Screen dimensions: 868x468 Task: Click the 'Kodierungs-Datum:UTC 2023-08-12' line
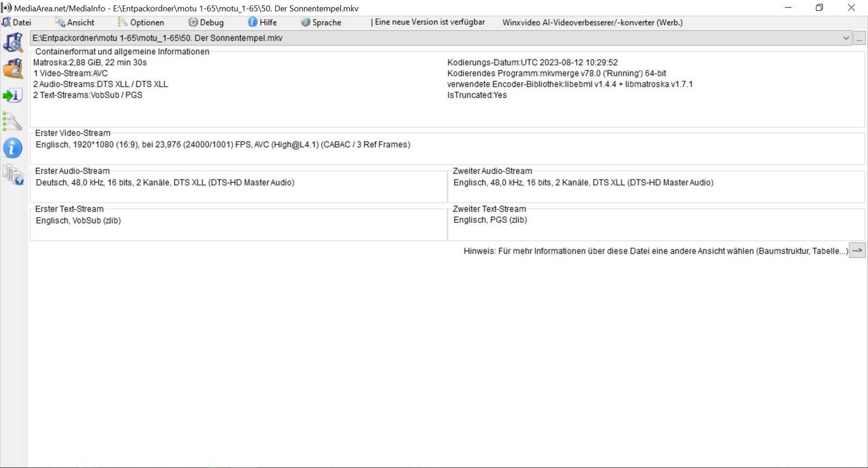[x=532, y=62]
